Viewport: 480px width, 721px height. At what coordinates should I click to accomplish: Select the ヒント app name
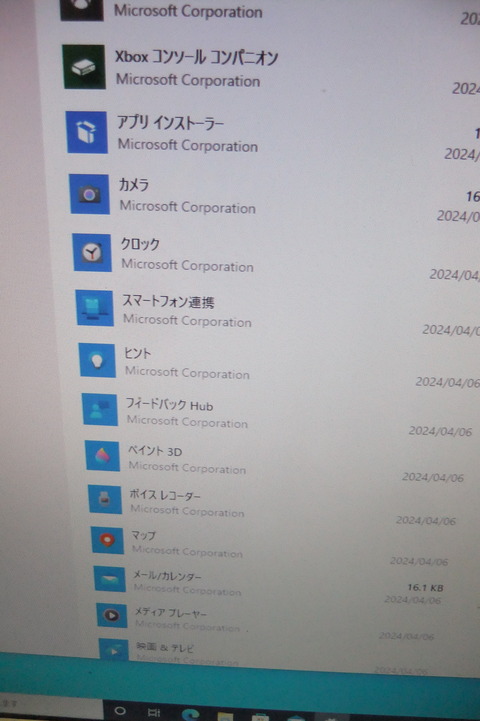137,353
